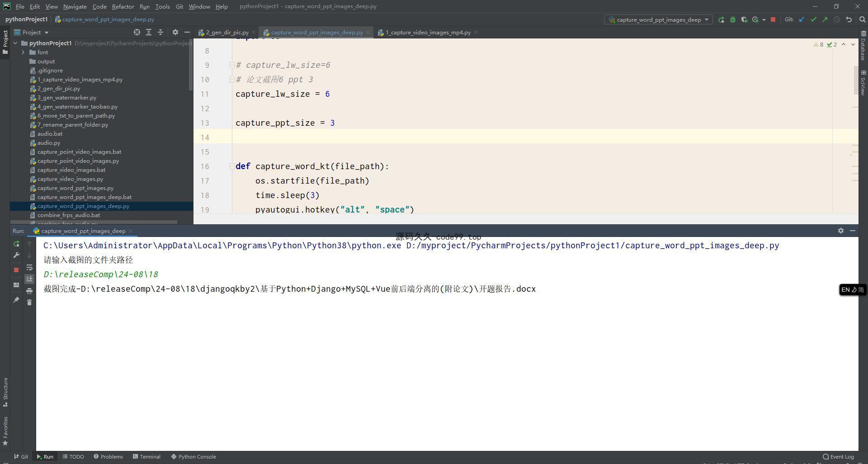Image resolution: width=868 pixels, height=464 pixels.
Task: Open Search Everywhere magnifier icon
Action: pyautogui.click(x=862, y=19)
